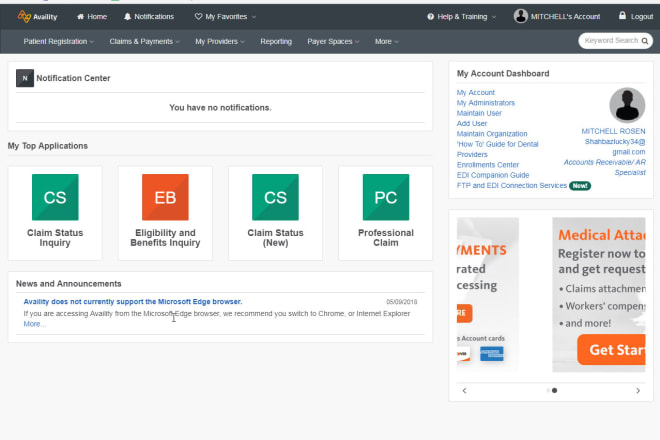
Task: Open Notifications bell icon
Action: coord(128,16)
